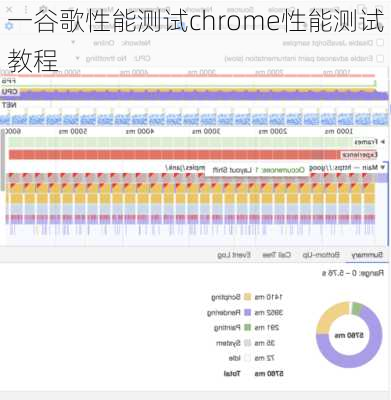Click the 1410 ms Scripting value

pyautogui.click(x=269, y=297)
